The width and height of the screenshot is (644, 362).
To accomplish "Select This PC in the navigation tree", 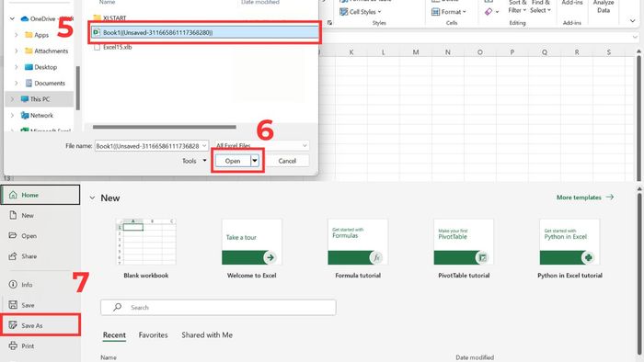I will (39, 99).
